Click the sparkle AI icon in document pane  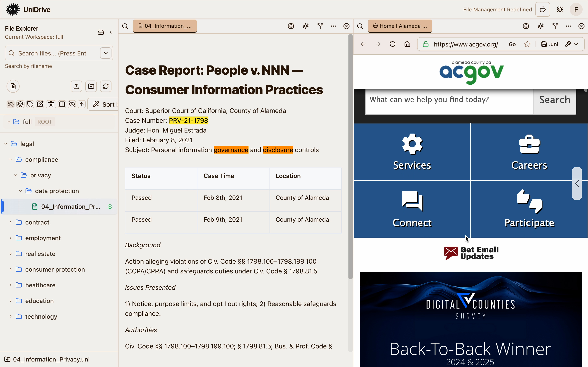305,26
